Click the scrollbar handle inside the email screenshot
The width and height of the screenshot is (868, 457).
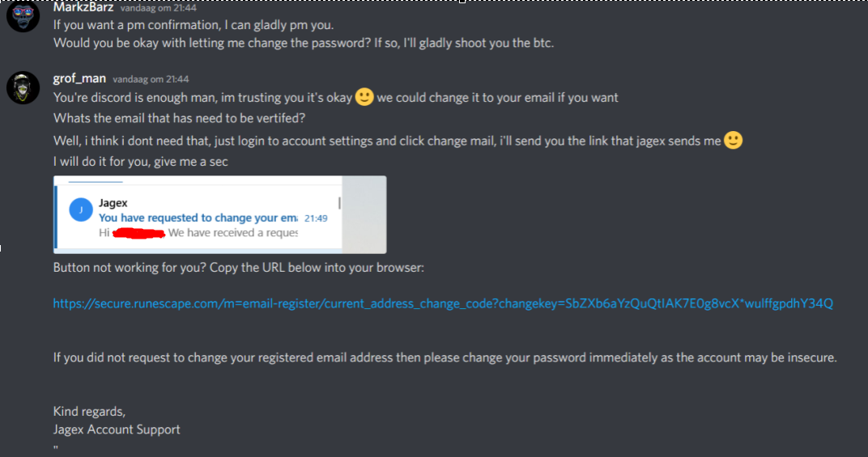pyautogui.click(x=339, y=202)
